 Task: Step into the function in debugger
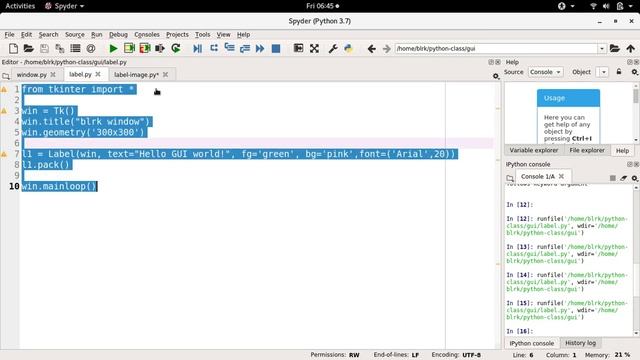click(x=229, y=48)
